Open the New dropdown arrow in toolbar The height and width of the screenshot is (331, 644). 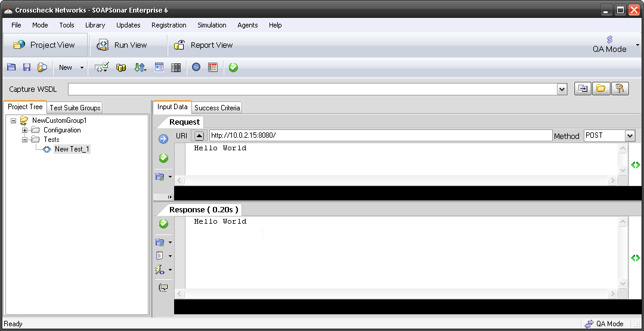pyautogui.click(x=82, y=68)
